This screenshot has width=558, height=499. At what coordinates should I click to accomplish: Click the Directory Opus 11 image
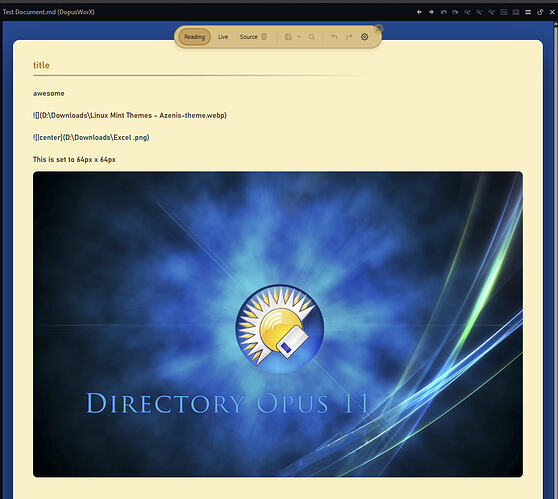[278, 324]
